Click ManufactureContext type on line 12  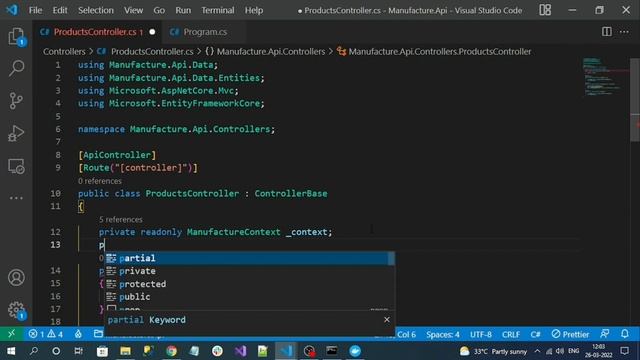point(233,232)
